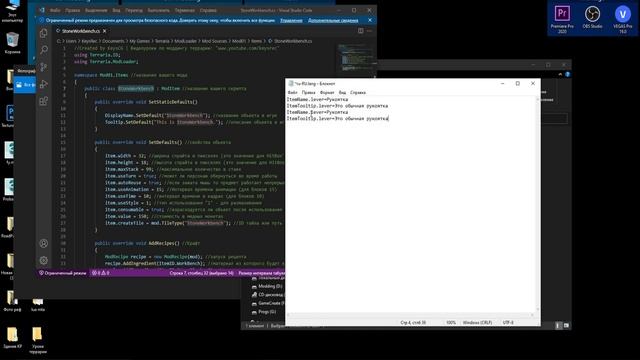Launch OBS Studio desktop shortcut
Viewport: 640px width, 360px height.
click(592, 18)
